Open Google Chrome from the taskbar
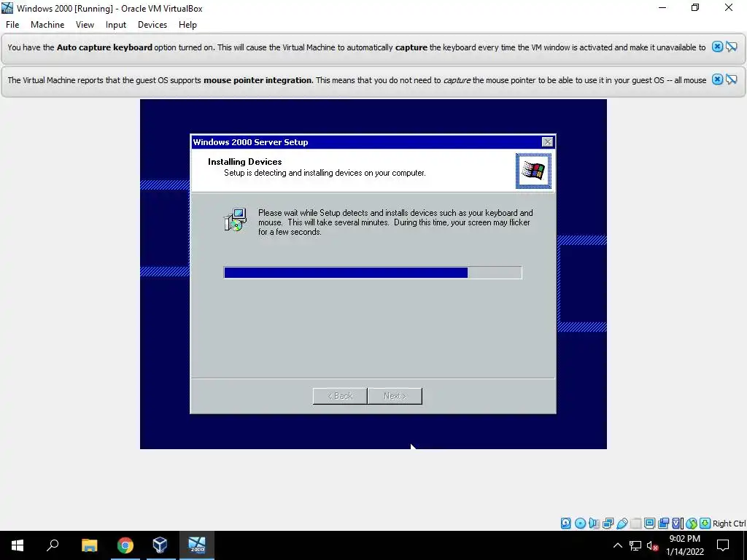Screen dimensions: 747x560 pos(125,545)
